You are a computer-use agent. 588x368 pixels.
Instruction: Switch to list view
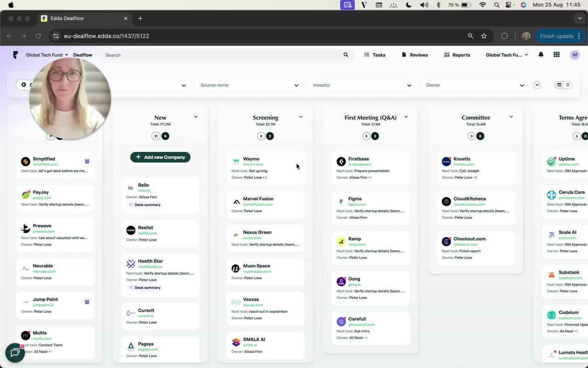tap(568, 85)
